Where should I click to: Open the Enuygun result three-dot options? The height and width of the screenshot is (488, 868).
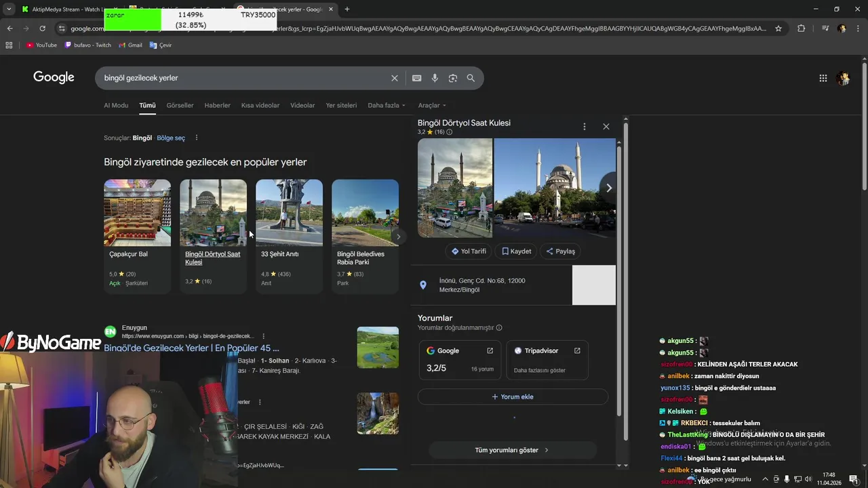(x=263, y=335)
